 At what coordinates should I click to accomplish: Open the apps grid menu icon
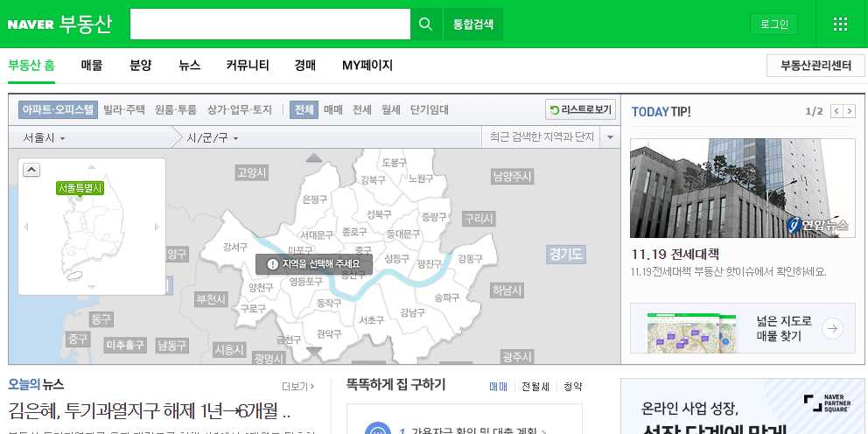tap(840, 24)
